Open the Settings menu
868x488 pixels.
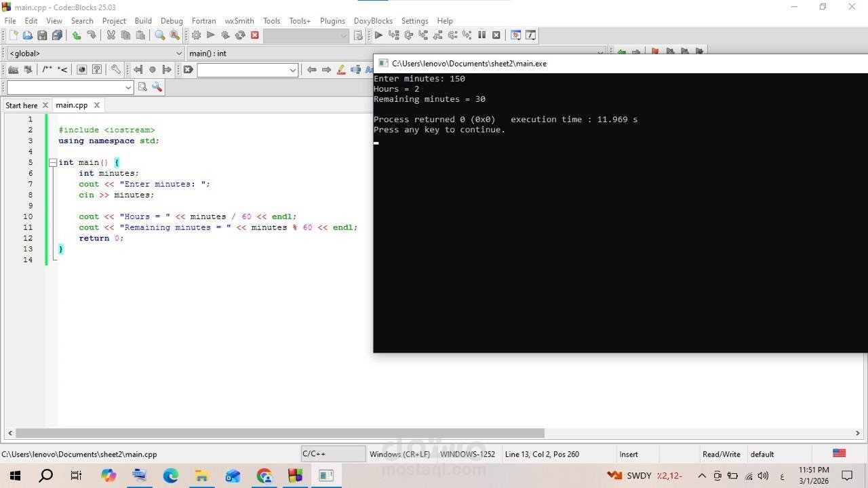[414, 20]
